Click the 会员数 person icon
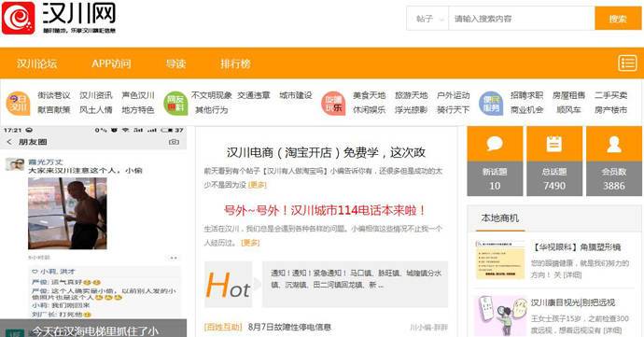The image size is (644, 337). [614, 144]
